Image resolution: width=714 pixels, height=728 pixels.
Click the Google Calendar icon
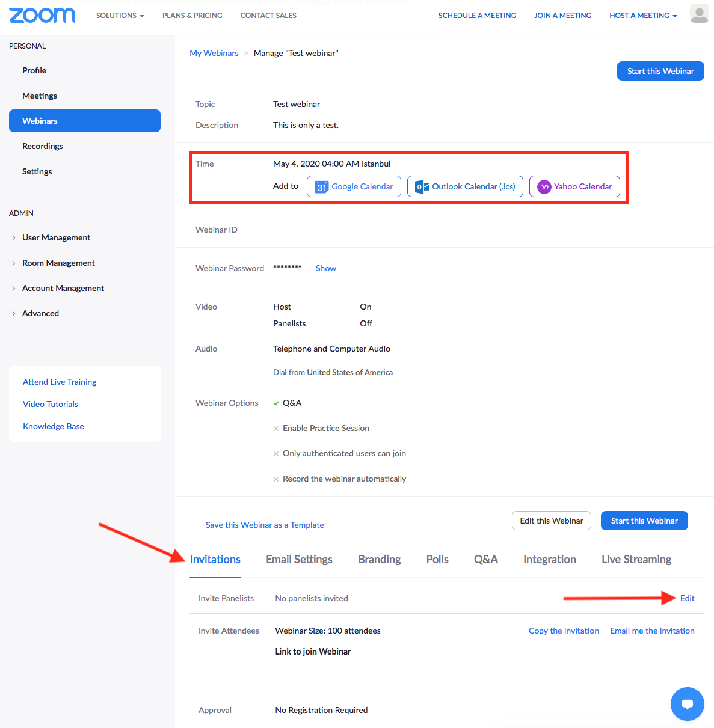(x=322, y=187)
